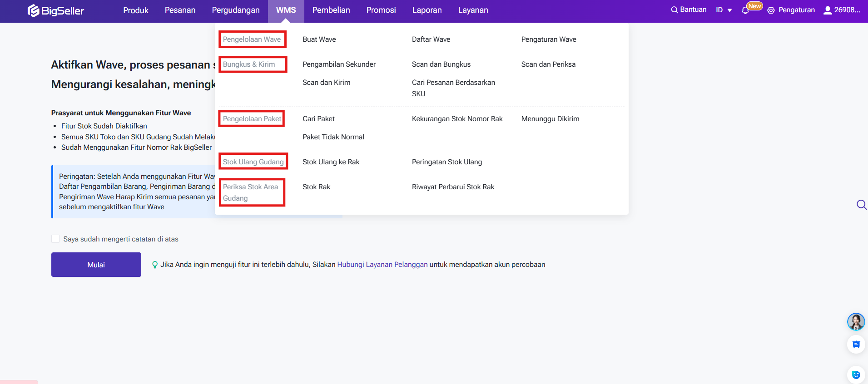
Task: Open Scan dan Periksa entry
Action: [x=548, y=64]
